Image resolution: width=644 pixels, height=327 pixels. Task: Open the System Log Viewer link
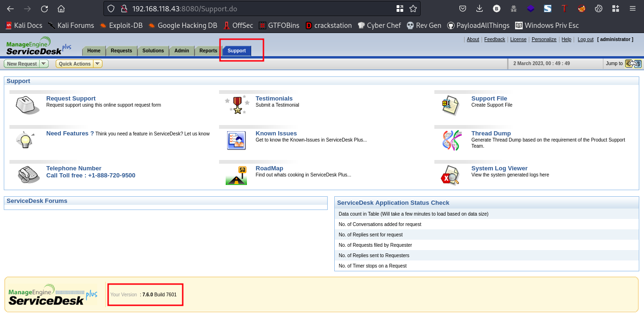pos(500,168)
